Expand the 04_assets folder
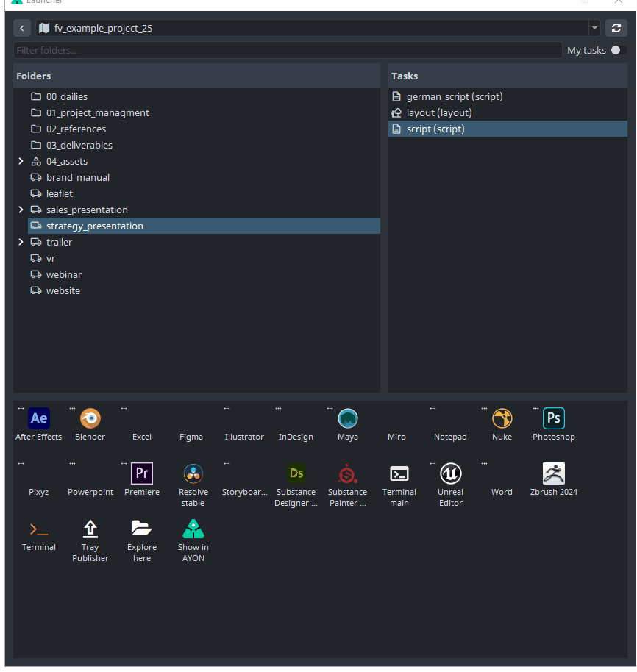Viewport: 637px width, 672px height. coord(21,162)
